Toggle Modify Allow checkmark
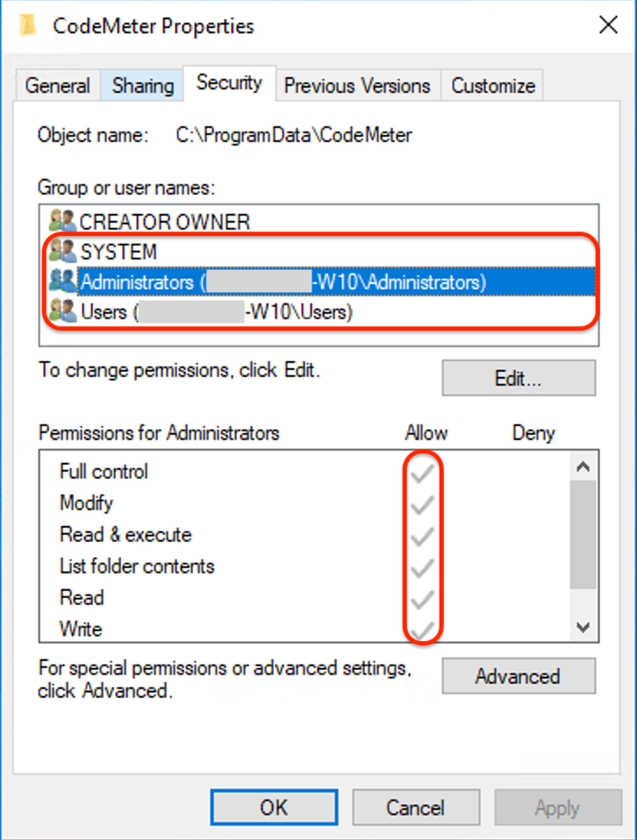 tap(423, 505)
